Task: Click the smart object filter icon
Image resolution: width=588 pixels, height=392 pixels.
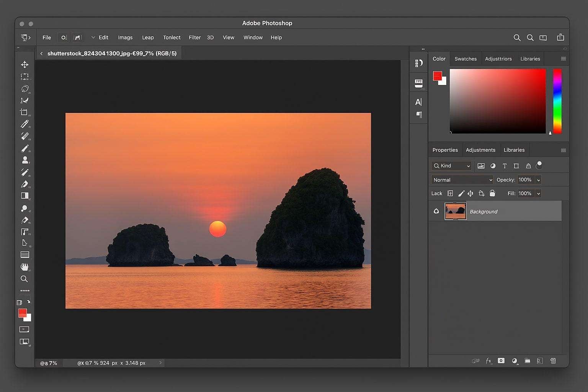Action: (x=528, y=166)
